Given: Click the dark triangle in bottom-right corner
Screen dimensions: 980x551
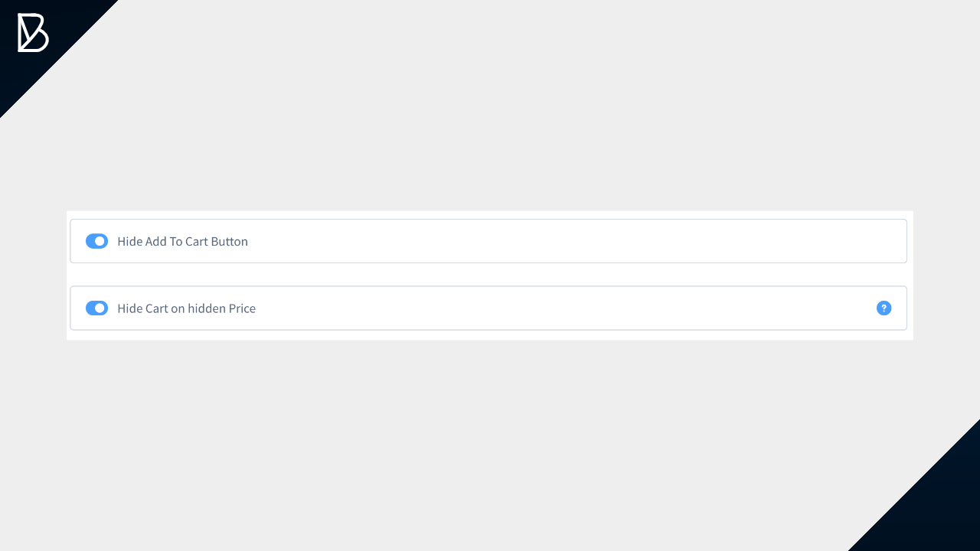Looking at the screenshot, I should coord(942,513).
